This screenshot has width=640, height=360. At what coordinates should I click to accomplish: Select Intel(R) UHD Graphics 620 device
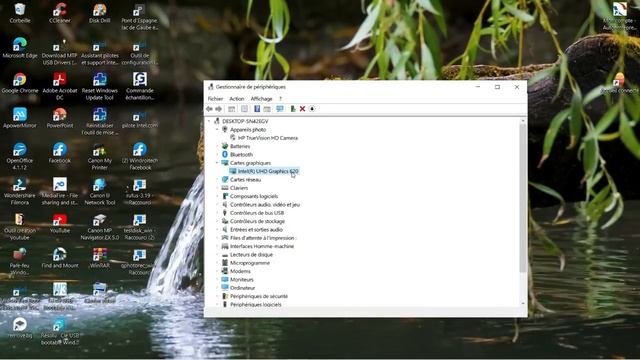click(x=264, y=171)
